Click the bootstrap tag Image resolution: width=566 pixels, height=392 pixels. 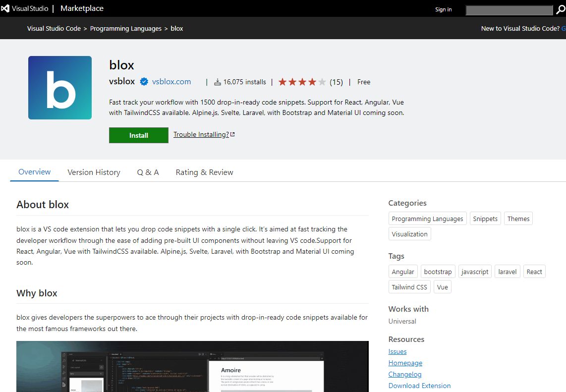pos(438,272)
